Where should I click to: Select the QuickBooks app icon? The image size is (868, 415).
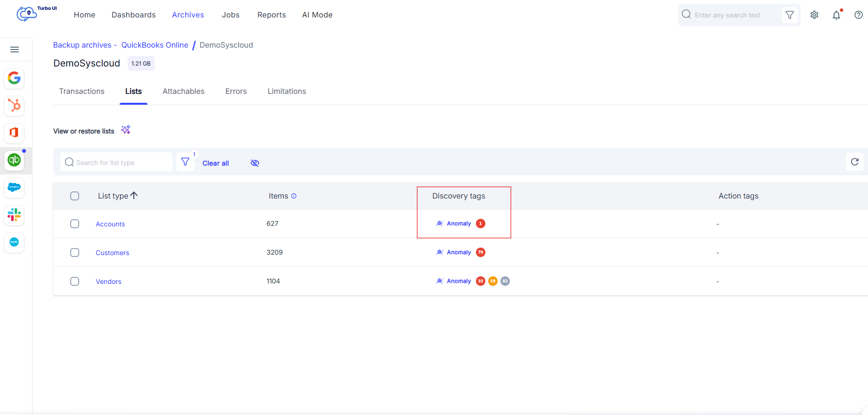pos(14,160)
